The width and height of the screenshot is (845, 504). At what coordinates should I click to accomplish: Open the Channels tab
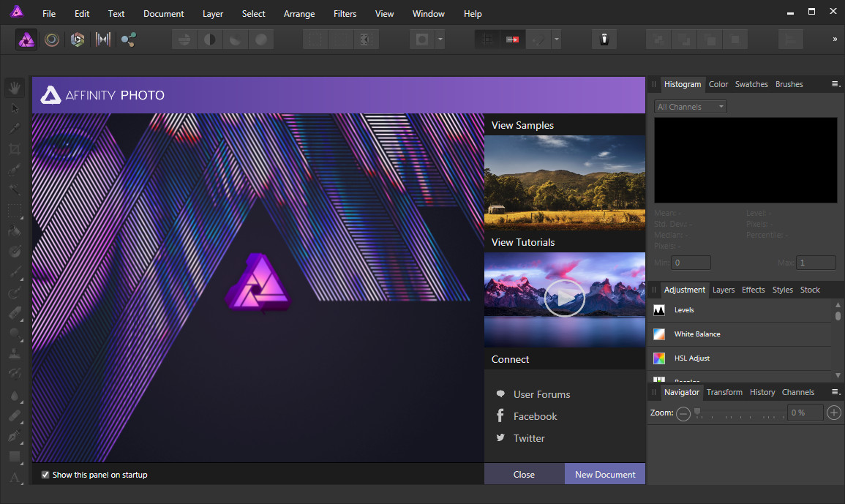[798, 392]
